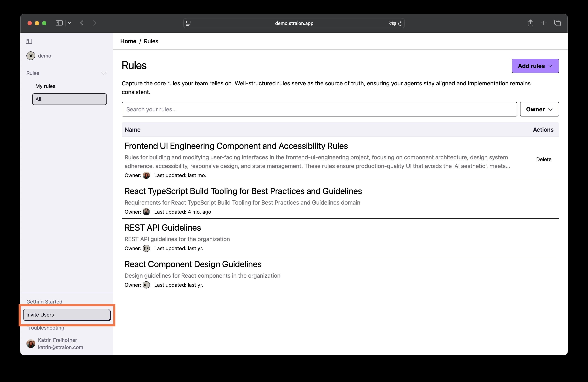This screenshot has width=588, height=382.
Task: Click owner avatar of Frontend UI Engineering rule
Action: tap(146, 175)
